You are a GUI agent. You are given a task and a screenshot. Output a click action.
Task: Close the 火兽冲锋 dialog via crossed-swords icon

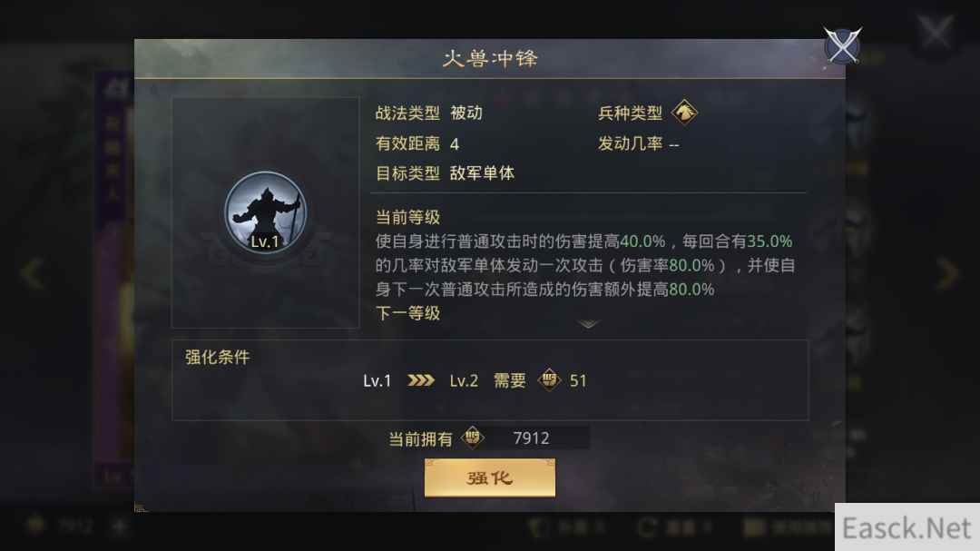(x=842, y=45)
